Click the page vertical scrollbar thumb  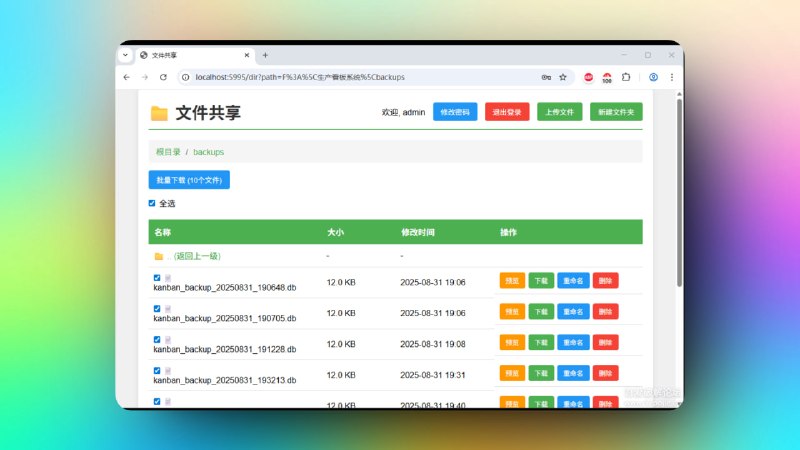679,193
